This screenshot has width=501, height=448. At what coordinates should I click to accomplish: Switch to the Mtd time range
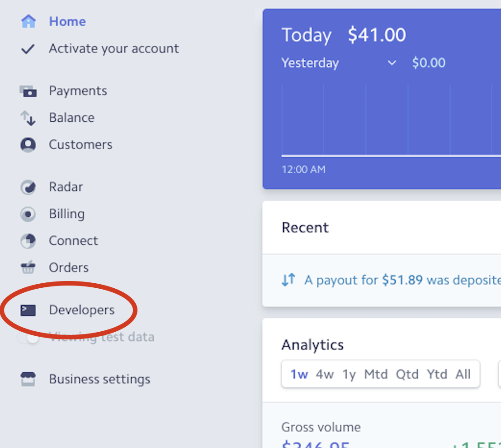(x=376, y=374)
